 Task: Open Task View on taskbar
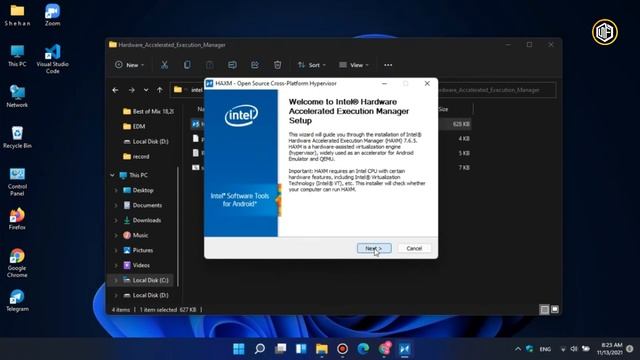click(x=280, y=349)
